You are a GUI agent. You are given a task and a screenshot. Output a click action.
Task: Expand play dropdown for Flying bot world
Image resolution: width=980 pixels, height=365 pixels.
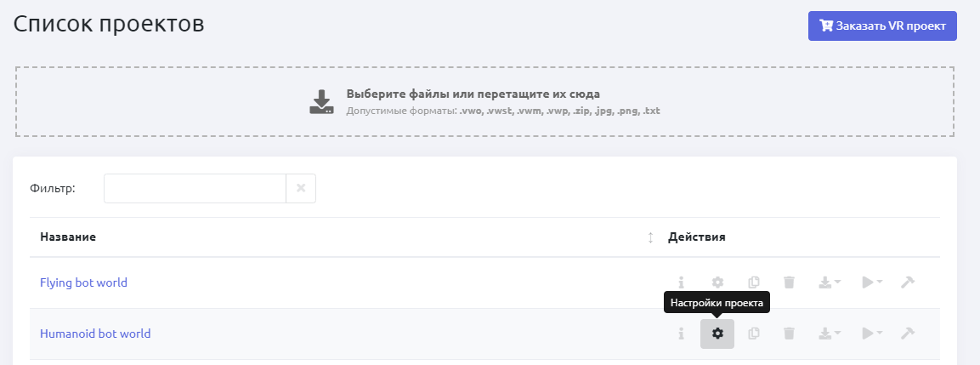pyautogui.click(x=872, y=282)
